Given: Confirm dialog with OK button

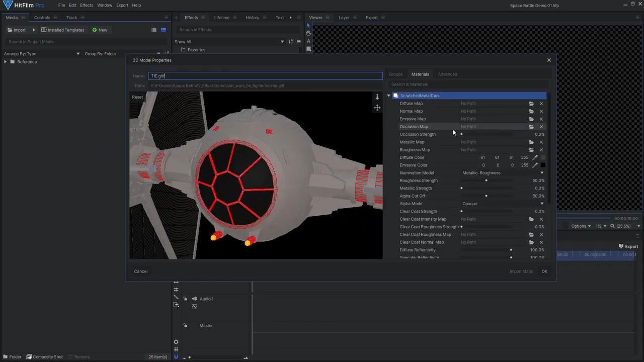Looking at the screenshot, I should click(544, 271).
